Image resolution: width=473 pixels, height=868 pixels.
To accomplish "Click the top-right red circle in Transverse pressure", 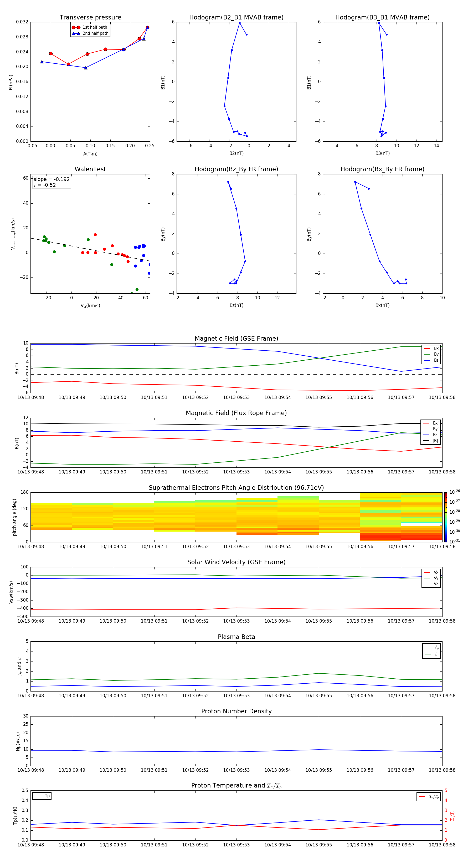I will tap(147, 28).
